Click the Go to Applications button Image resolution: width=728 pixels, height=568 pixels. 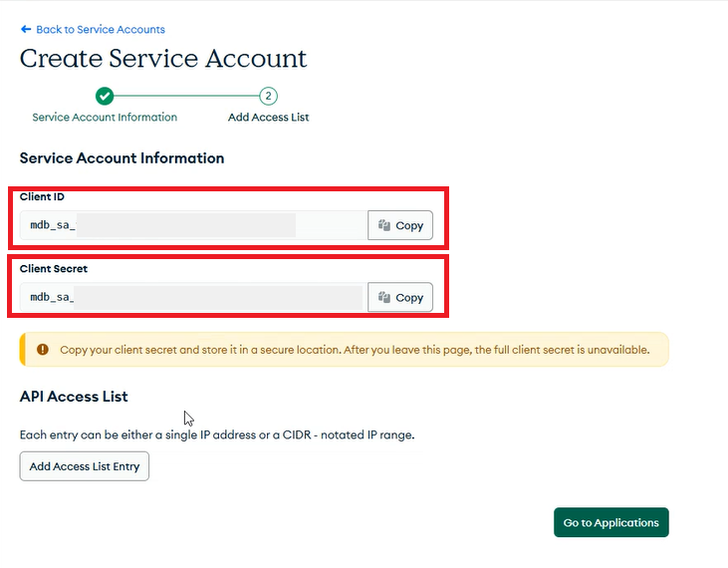coord(611,522)
